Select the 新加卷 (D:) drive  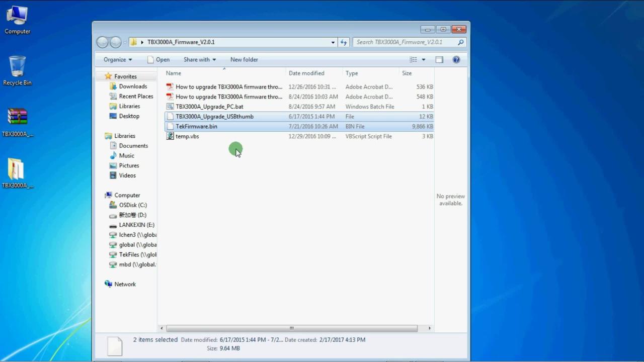tap(132, 215)
